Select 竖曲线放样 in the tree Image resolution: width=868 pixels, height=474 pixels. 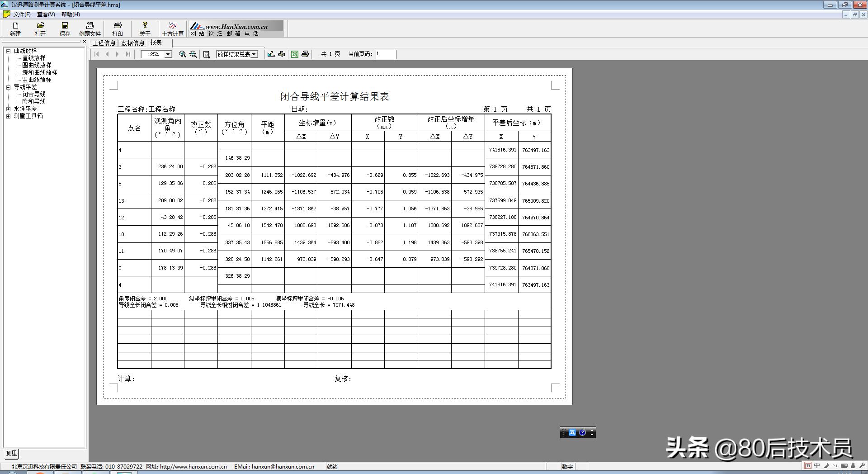[x=37, y=80]
